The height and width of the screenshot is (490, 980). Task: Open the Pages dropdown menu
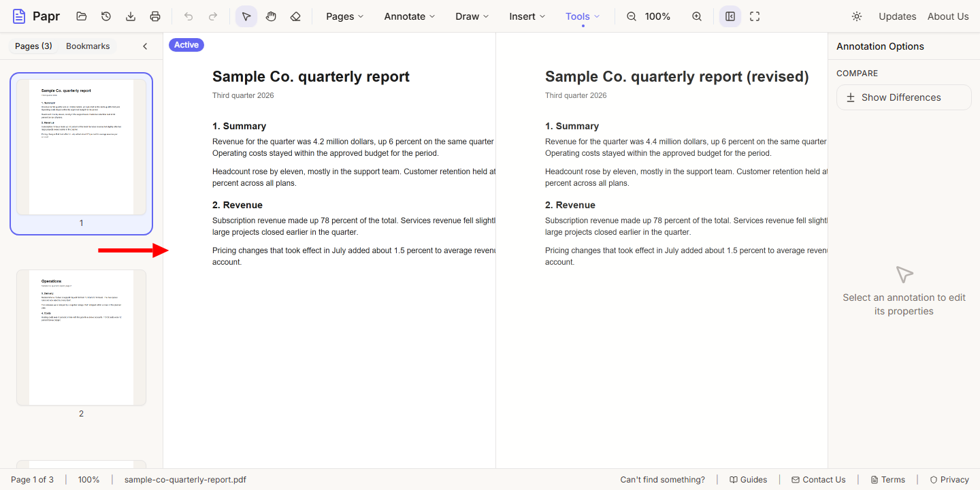(345, 16)
